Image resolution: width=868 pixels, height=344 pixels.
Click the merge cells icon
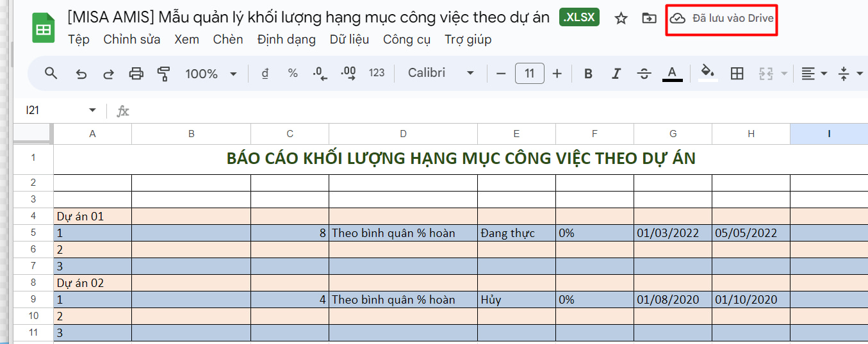pyautogui.click(x=766, y=74)
